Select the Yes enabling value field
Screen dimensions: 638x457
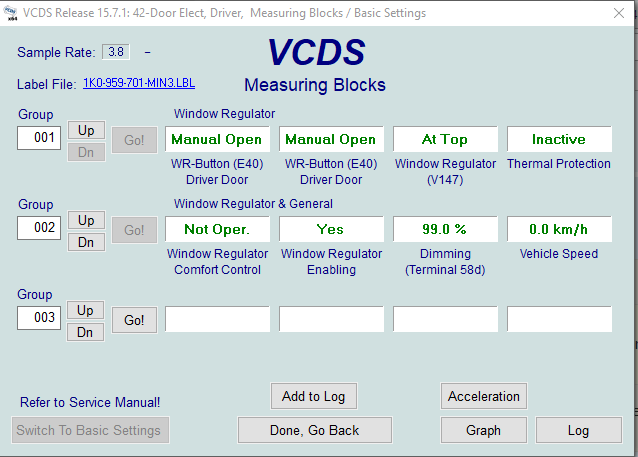pyautogui.click(x=331, y=229)
